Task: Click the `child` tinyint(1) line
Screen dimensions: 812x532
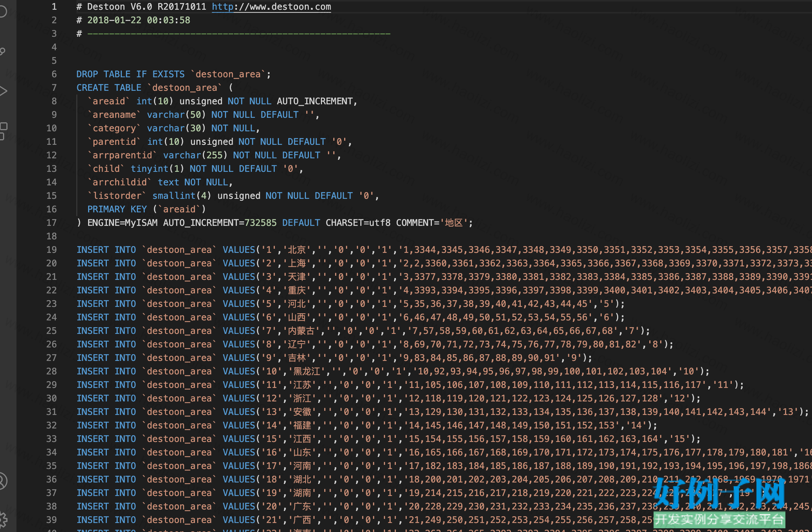Action: click(195, 169)
